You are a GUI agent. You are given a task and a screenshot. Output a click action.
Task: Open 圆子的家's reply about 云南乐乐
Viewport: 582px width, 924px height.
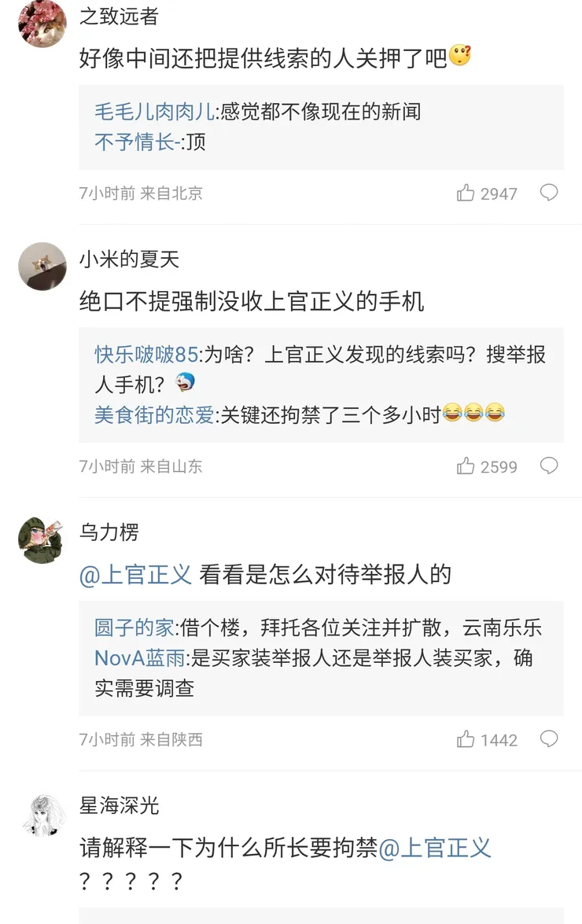pos(315,629)
